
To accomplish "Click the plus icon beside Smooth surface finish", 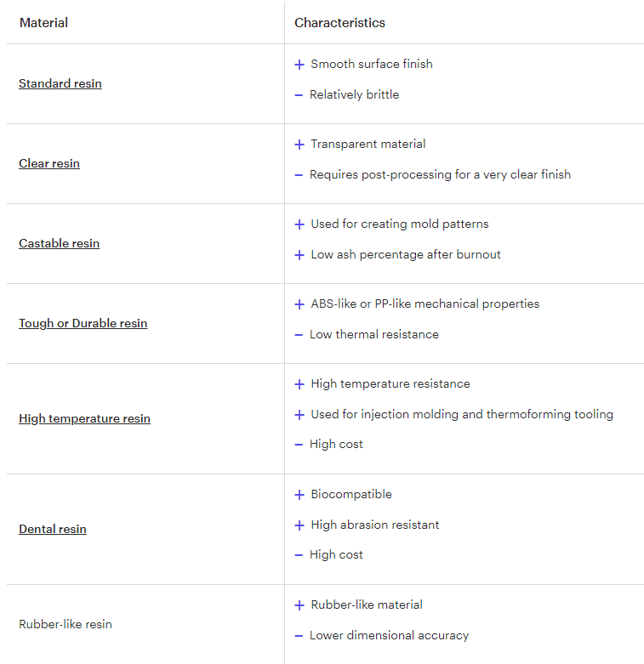I will pos(299,65).
